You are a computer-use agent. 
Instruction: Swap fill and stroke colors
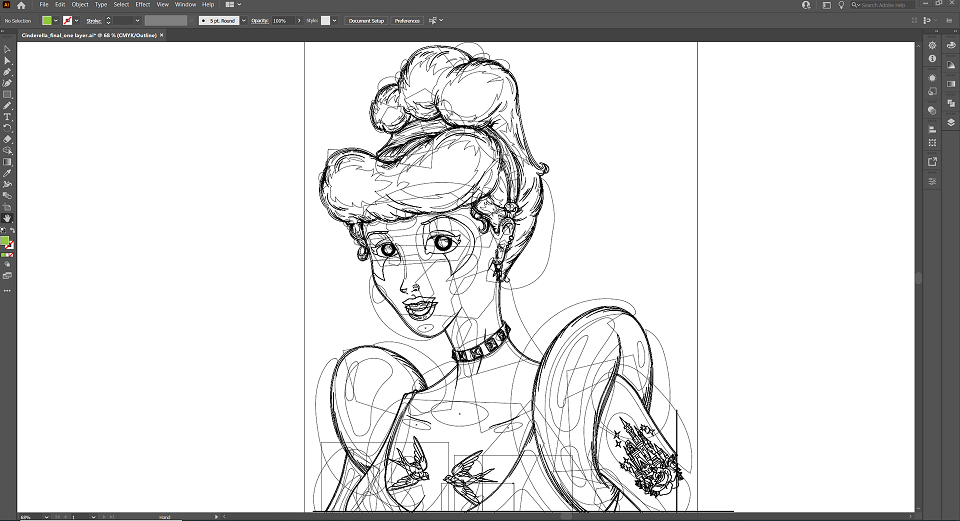click(12, 231)
